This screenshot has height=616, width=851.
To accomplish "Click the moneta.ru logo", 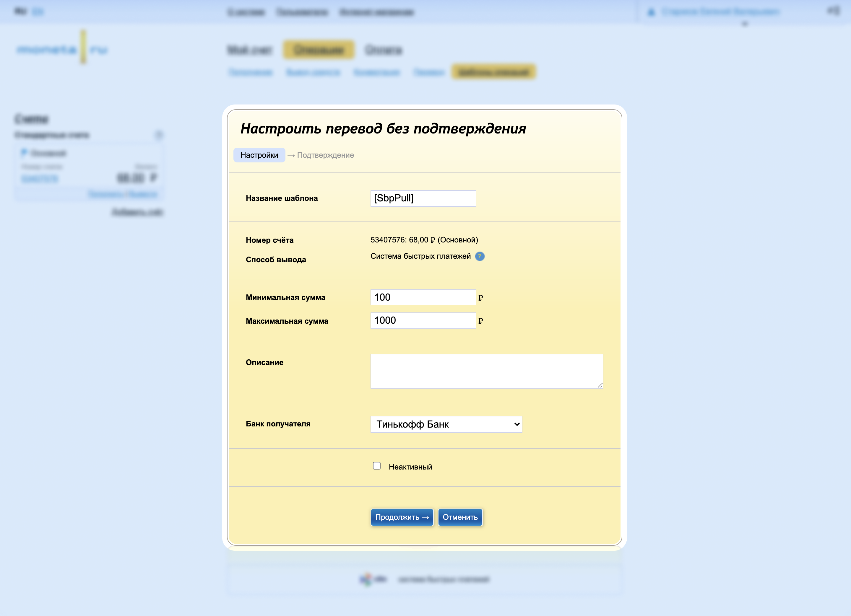I will pyautogui.click(x=62, y=49).
